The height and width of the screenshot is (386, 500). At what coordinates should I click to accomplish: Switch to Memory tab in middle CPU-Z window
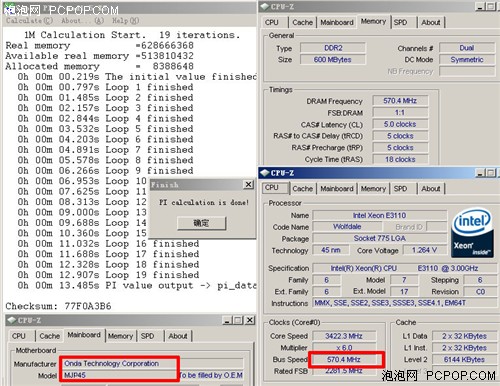[x=373, y=189]
